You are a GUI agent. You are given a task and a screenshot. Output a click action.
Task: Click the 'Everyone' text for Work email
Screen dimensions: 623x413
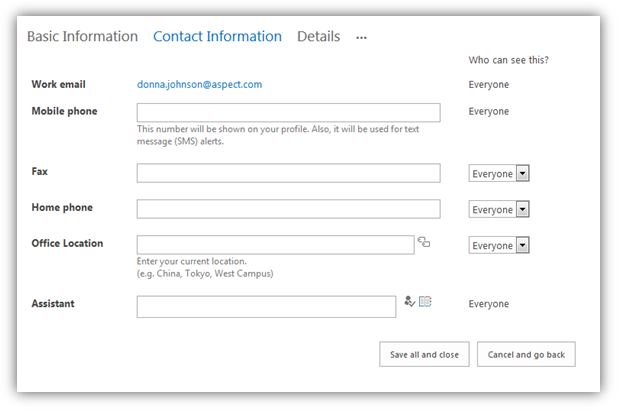coord(489,85)
